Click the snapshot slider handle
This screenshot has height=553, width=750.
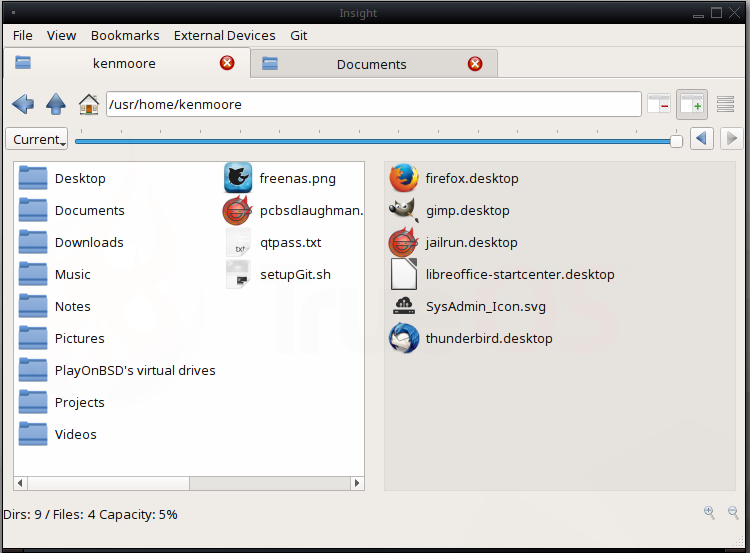[x=676, y=141]
